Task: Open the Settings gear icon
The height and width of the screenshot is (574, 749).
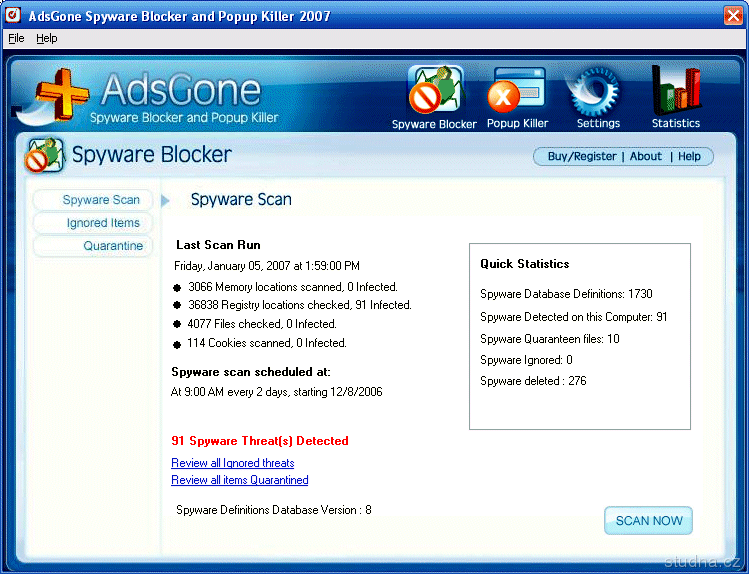Action: click(x=598, y=93)
